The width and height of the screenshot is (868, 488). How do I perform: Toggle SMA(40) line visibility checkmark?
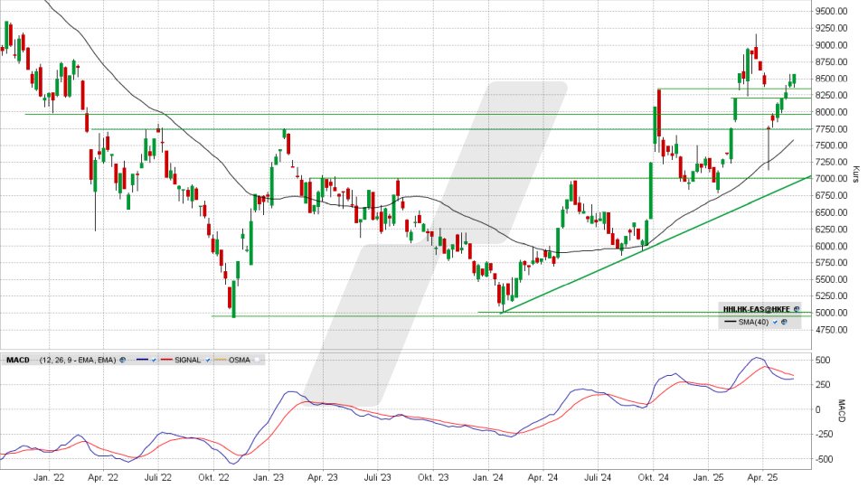click(x=775, y=322)
